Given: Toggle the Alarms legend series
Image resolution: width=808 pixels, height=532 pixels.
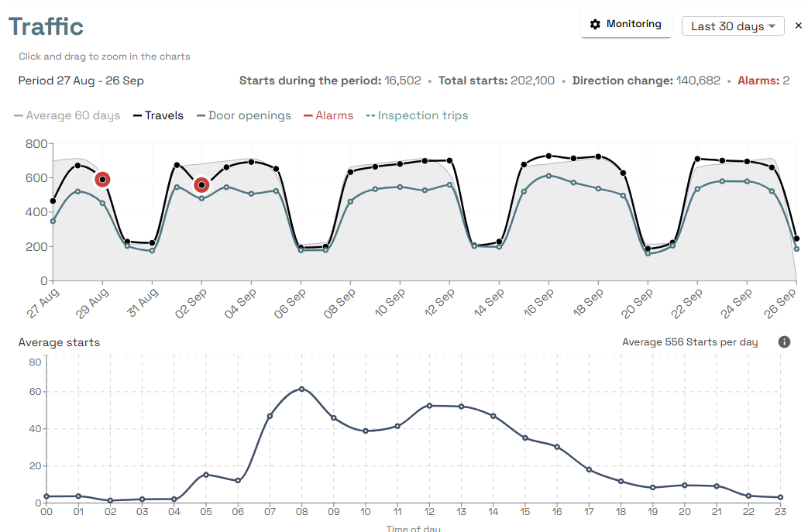Looking at the screenshot, I should click(328, 115).
